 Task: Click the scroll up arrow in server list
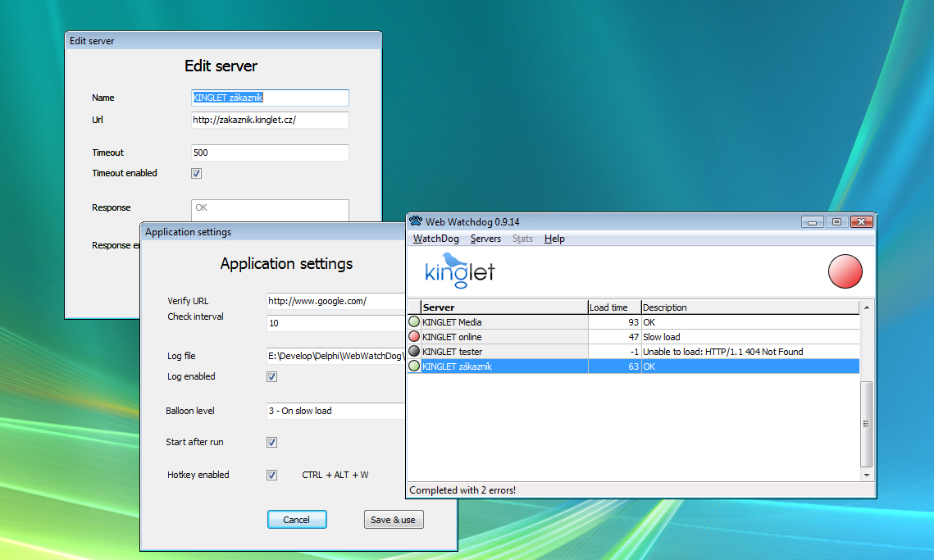[867, 307]
